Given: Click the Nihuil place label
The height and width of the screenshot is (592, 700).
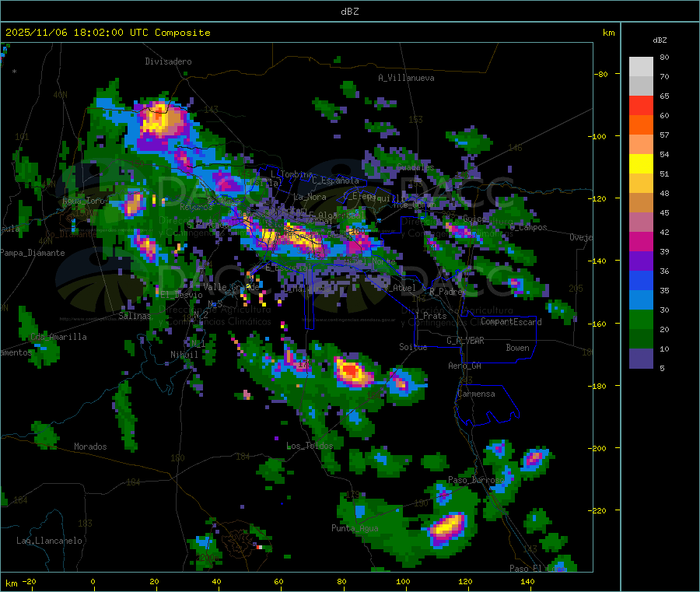Looking at the screenshot, I should tap(184, 355).
